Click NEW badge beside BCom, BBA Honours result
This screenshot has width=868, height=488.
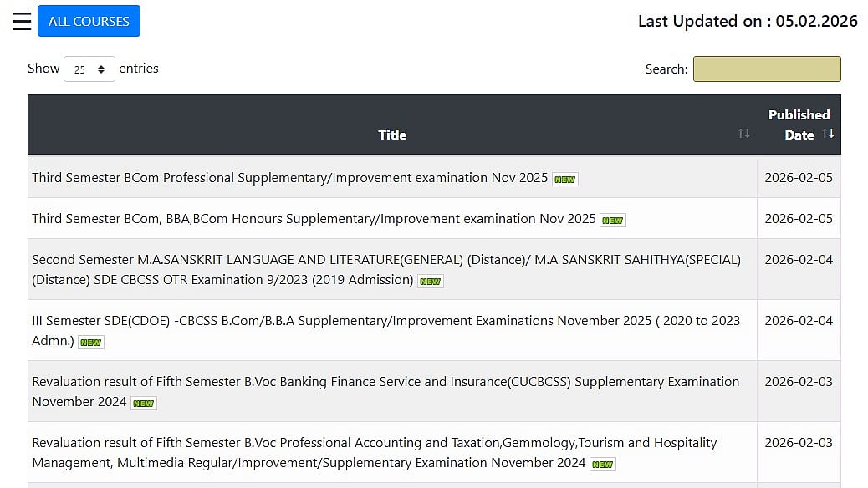click(613, 220)
